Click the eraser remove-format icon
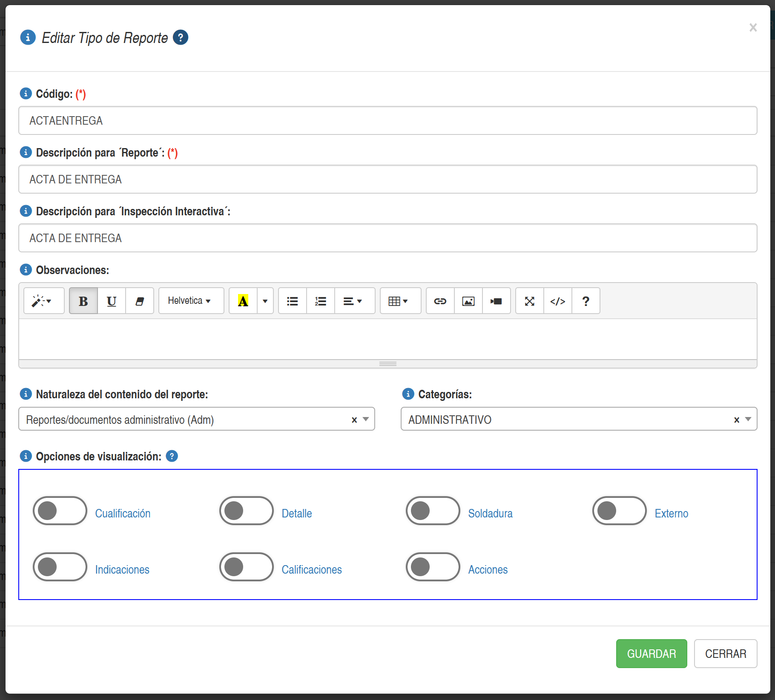Image resolution: width=775 pixels, height=700 pixels. 140,301
